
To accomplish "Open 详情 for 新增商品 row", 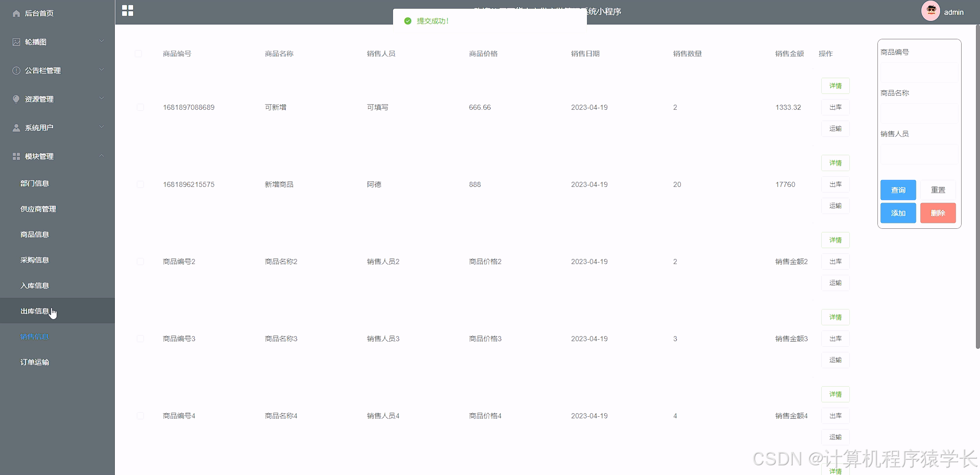I will click(x=835, y=163).
